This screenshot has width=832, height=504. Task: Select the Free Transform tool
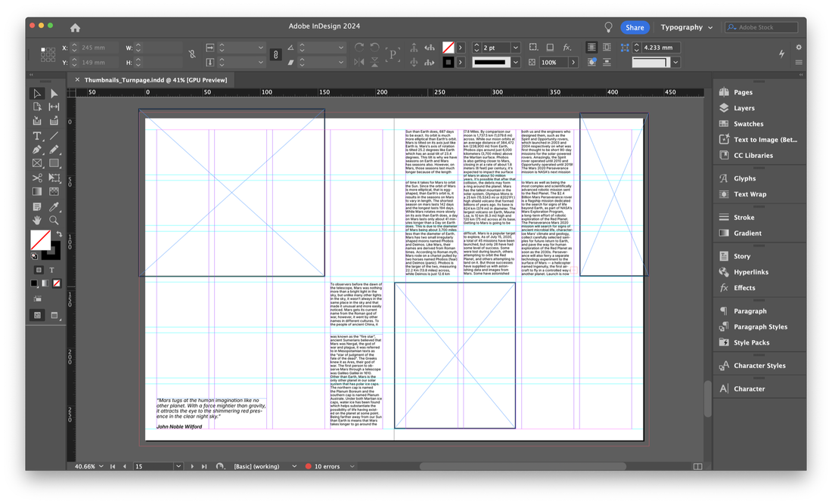click(54, 178)
